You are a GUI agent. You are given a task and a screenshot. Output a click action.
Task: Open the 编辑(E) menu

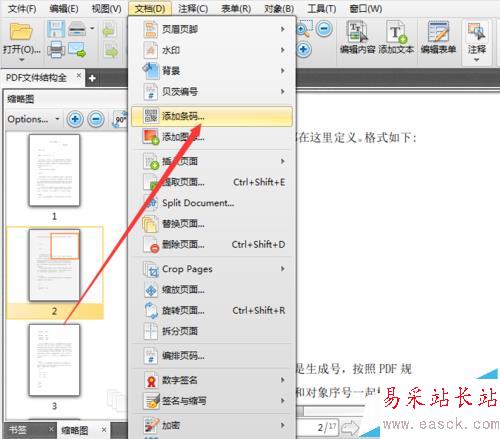(64, 9)
